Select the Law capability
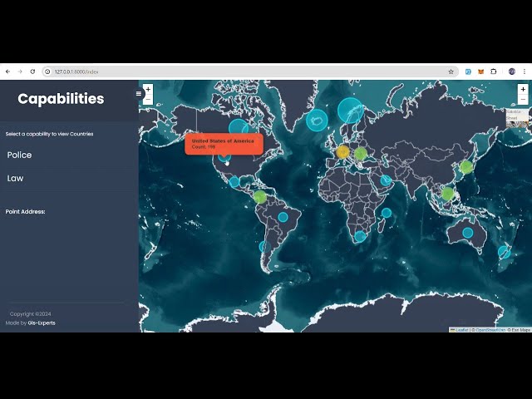This screenshot has height=399, width=532. [15, 178]
